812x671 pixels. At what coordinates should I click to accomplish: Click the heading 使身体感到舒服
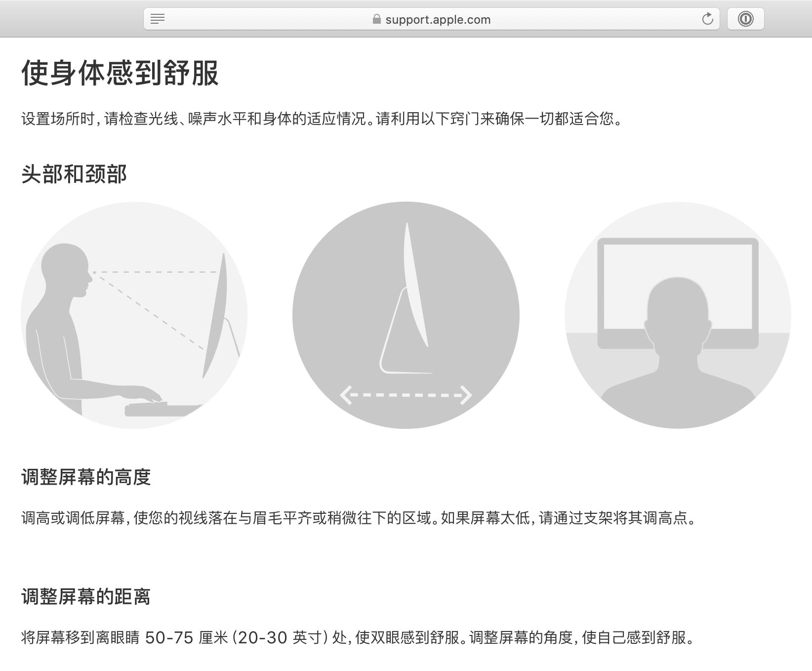[x=120, y=73]
